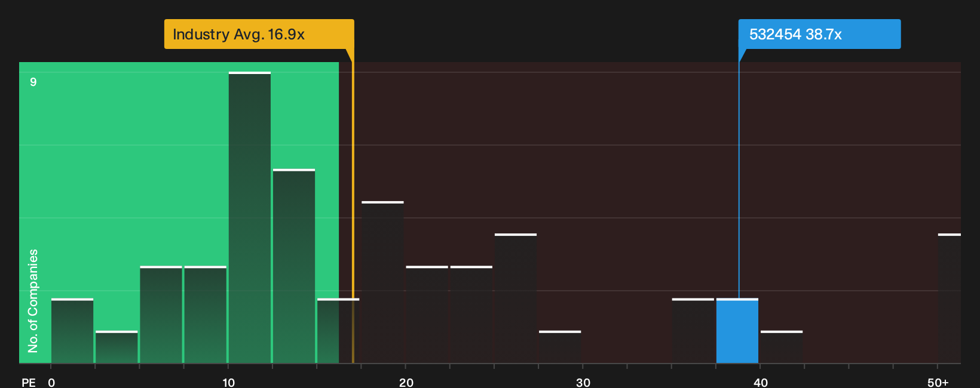Click the bar between PE 25 and 27.5
Screen dimensions: 980x388
point(516,298)
